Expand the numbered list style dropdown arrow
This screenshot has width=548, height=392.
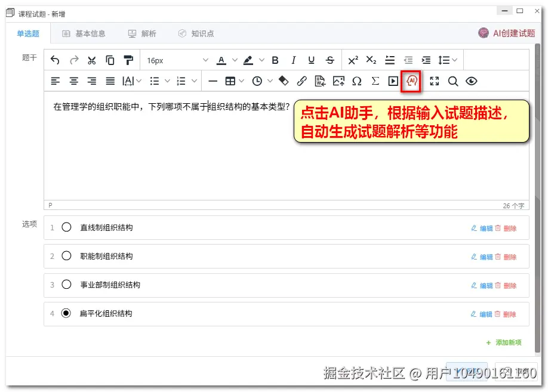click(195, 81)
